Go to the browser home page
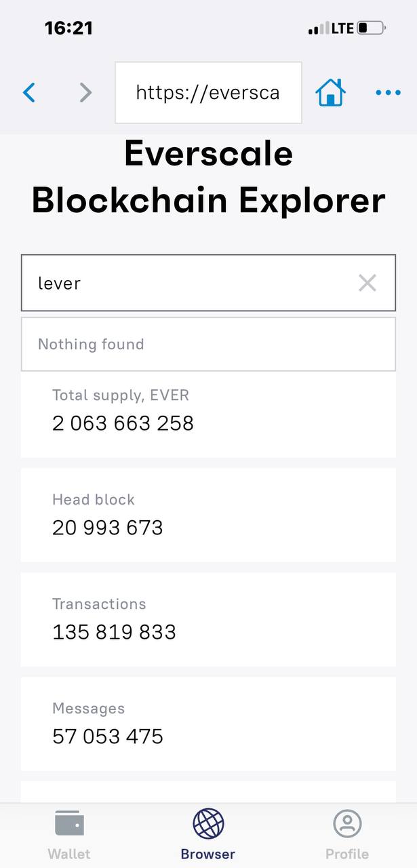The height and width of the screenshot is (868, 417). click(x=331, y=92)
